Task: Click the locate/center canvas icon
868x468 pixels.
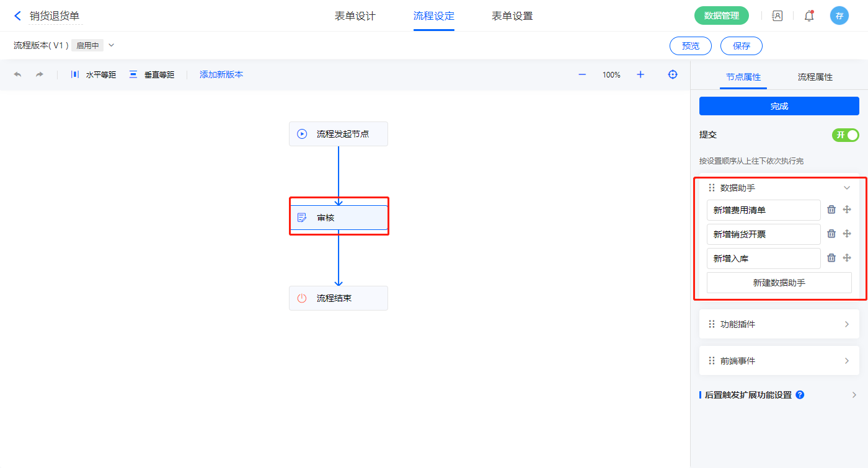Action: click(673, 74)
